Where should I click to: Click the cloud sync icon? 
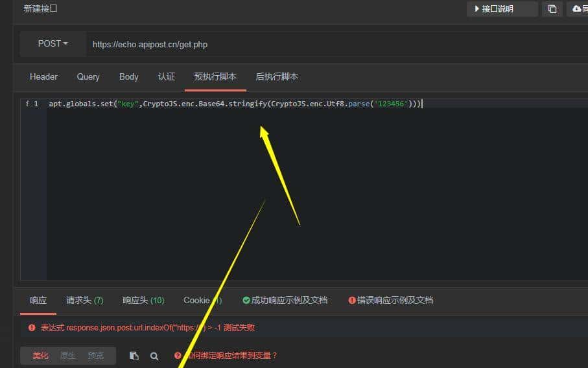(577, 8)
